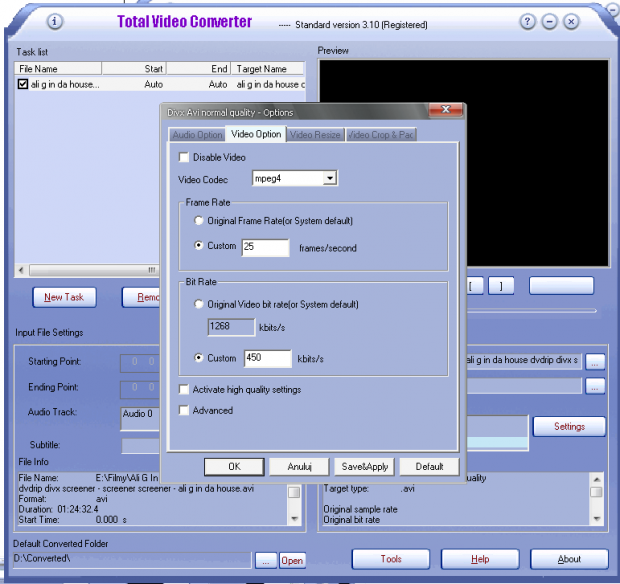Image resolution: width=620 pixels, height=584 pixels.
Task: Click browse button next to target file name
Action: [x=596, y=361]
